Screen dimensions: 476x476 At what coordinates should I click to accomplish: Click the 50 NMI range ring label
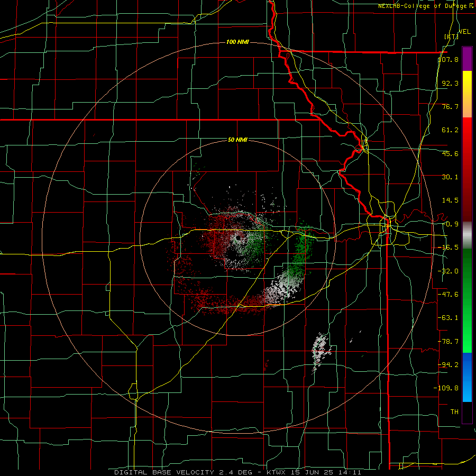click(237, 140)
